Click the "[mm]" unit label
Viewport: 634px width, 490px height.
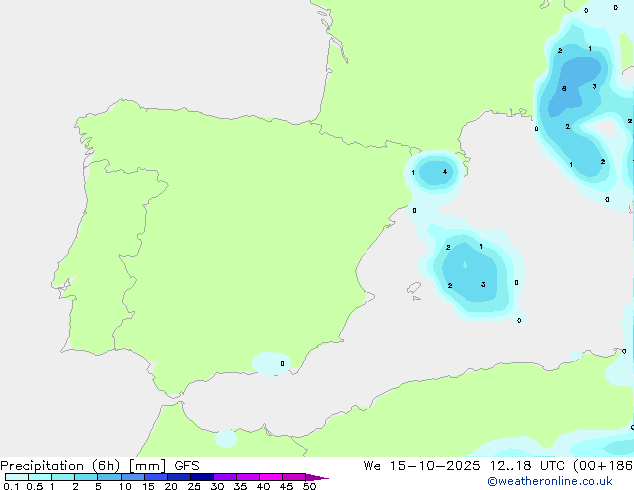[x=148, y=466]
